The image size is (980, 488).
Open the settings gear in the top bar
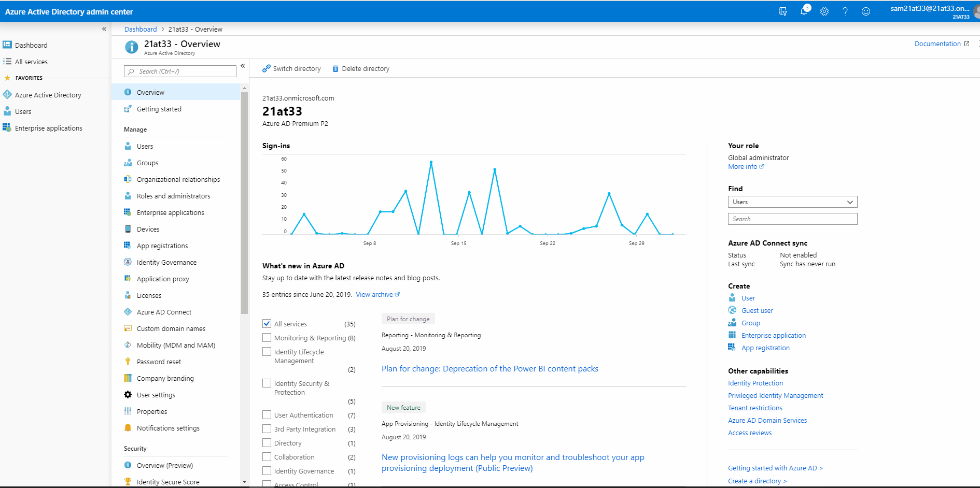tap(824, 11)
